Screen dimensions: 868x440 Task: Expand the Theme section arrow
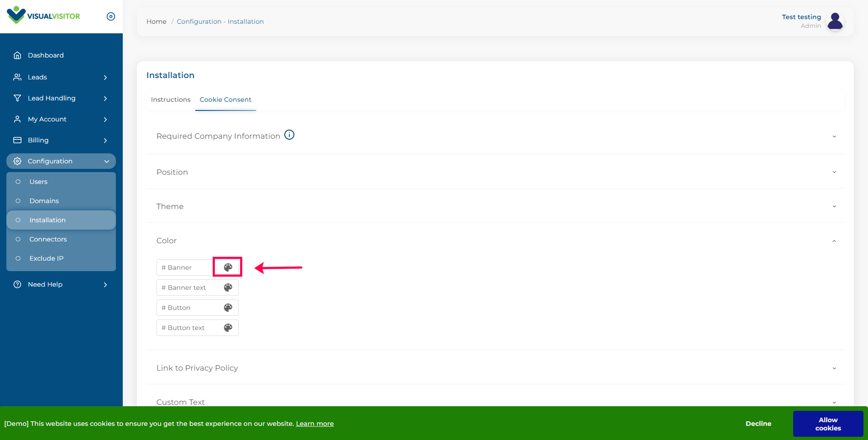(834, 206)
